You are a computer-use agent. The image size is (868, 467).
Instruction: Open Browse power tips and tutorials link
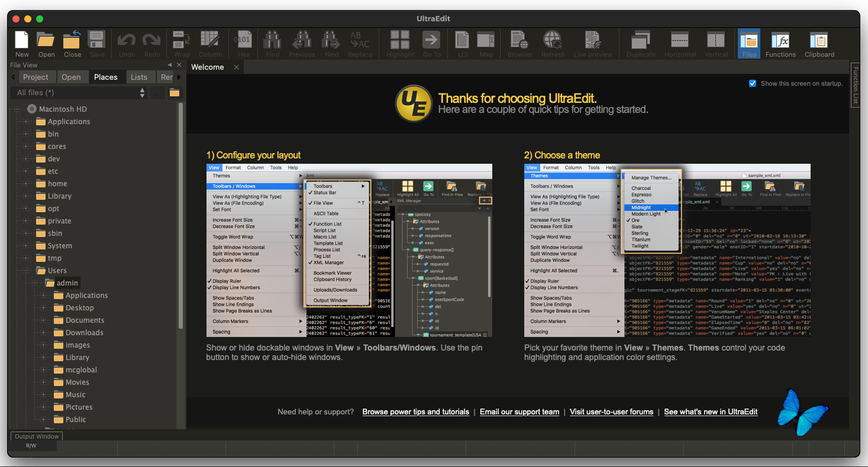416,412
